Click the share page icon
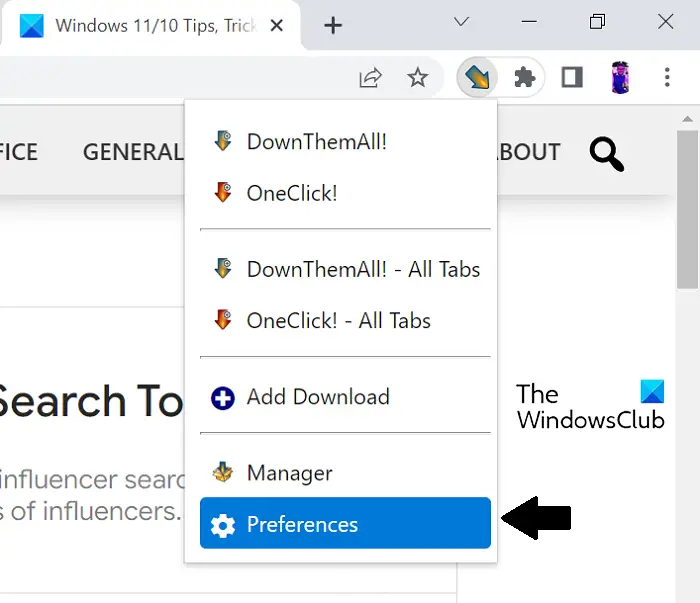 [370, 77]
